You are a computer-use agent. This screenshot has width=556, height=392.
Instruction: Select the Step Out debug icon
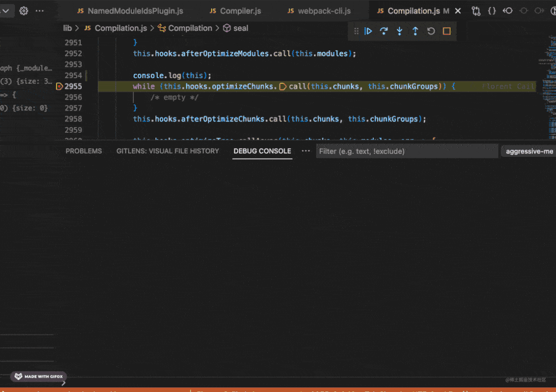(x=415, y=31)
